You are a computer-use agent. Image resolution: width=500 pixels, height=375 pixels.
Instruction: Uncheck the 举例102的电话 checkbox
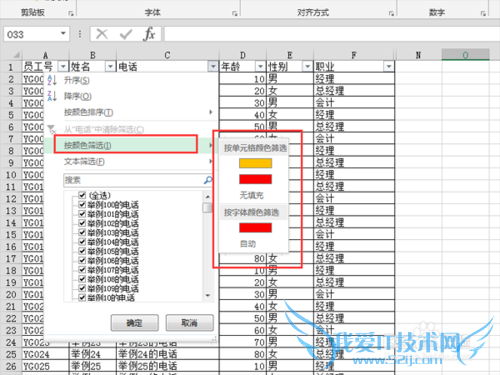(x=82, y=223)
